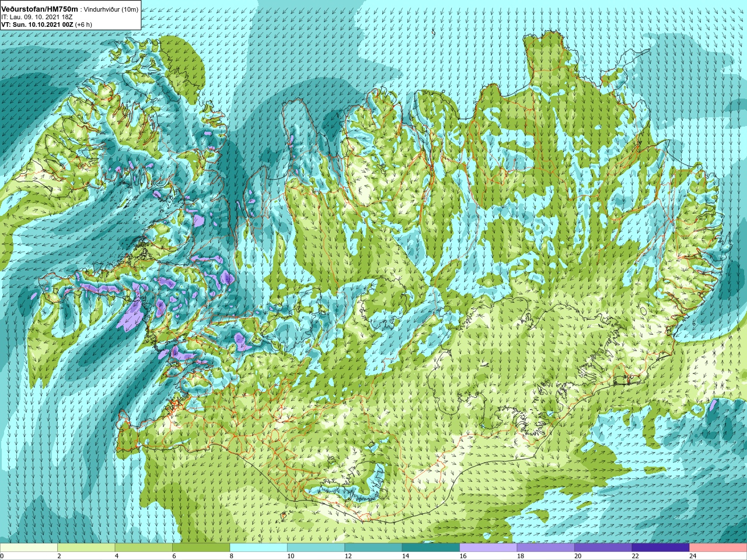Click the legend tick label '20'

click(578, 556)
